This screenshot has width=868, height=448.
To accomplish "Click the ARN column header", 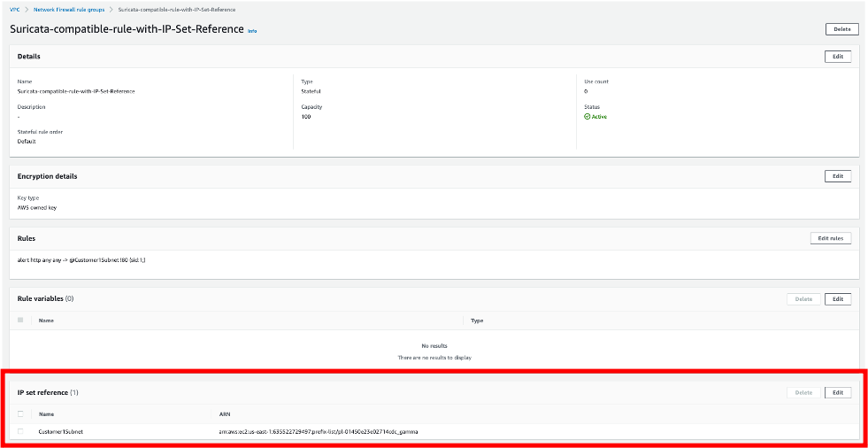I will pyautogui.click(x=224, y=414).
